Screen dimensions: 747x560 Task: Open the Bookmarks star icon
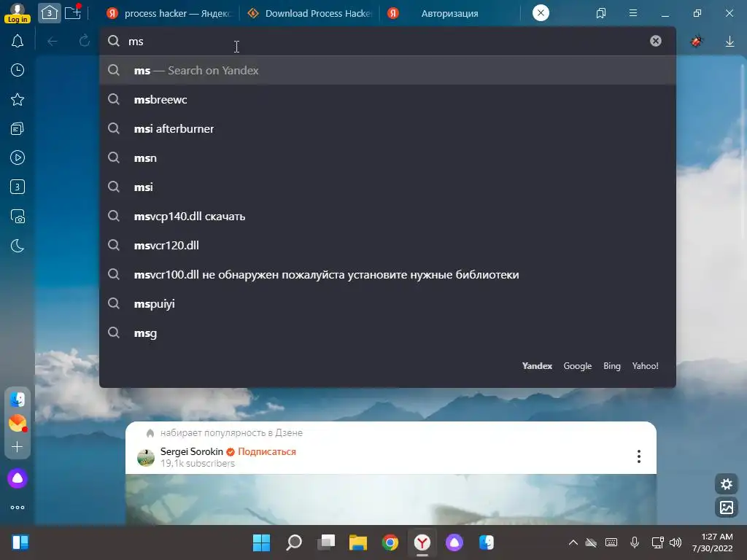(18, 99)
